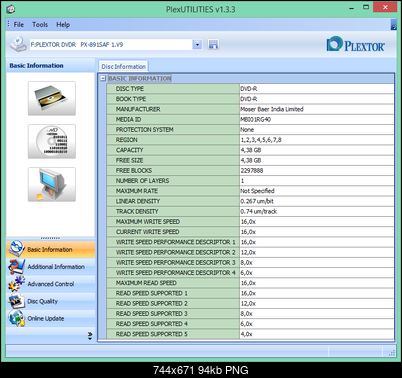
Task: Open Advanced Control section
Action: (50, 284)
